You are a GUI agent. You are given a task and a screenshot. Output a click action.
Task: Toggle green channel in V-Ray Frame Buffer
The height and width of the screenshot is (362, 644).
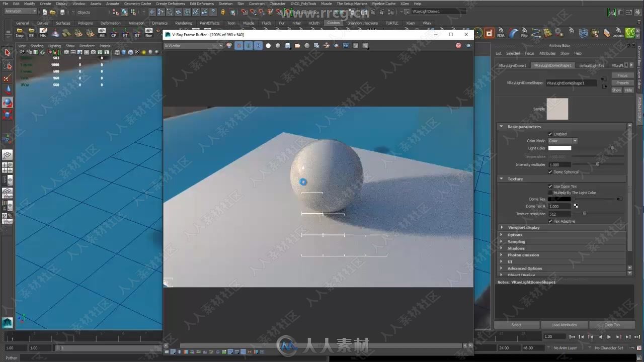(249, 46)
